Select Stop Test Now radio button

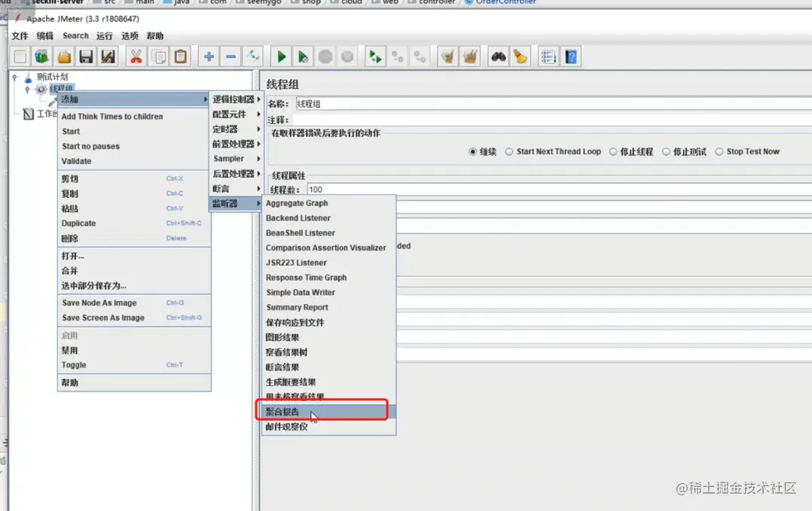(x=719, y=151)
